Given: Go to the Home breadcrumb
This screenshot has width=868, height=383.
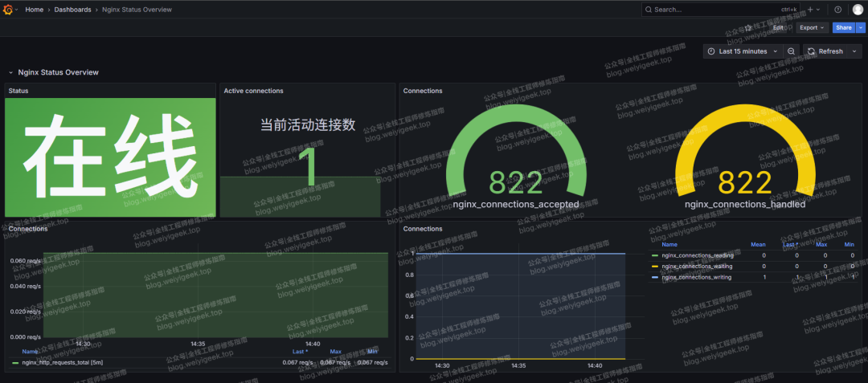Looking at the screenshot, I should [x=35, y=10].
